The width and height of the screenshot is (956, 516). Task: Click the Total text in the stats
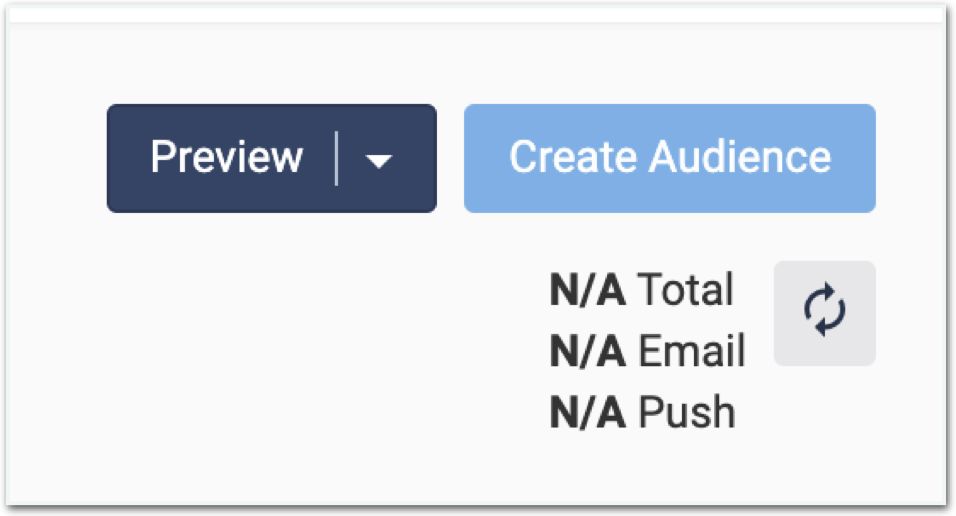point(685,289)
